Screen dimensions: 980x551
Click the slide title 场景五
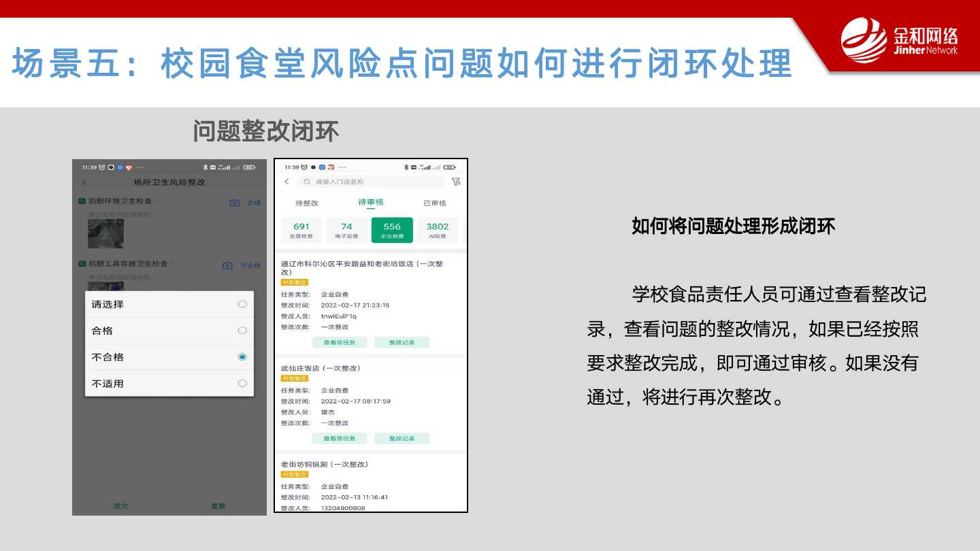pos(403,63)
